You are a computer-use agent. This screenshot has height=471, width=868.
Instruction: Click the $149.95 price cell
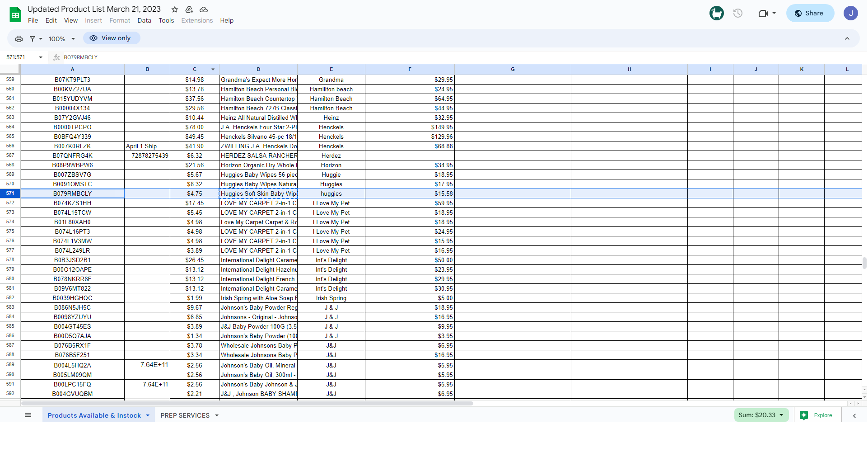(x=410, y=127)
